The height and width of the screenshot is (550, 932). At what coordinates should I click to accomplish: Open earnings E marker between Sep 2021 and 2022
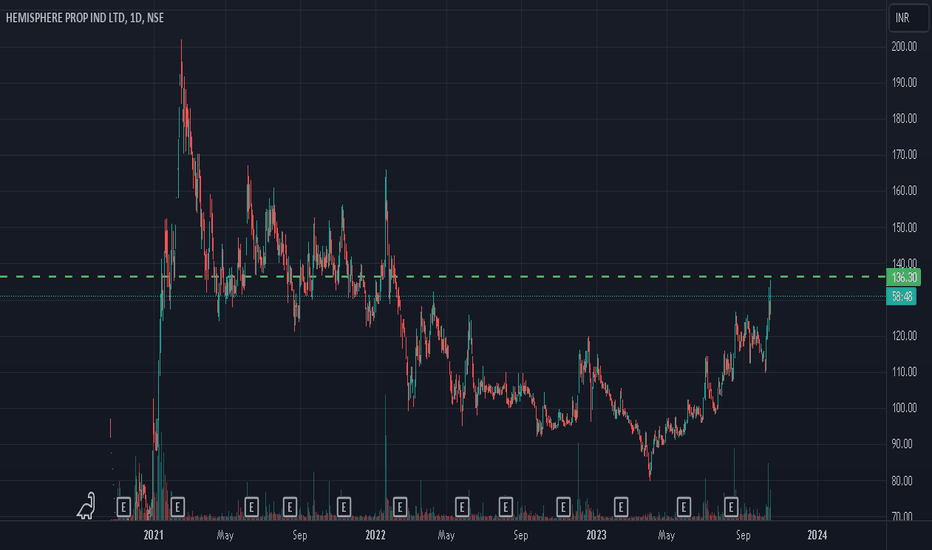click(344, 507)
